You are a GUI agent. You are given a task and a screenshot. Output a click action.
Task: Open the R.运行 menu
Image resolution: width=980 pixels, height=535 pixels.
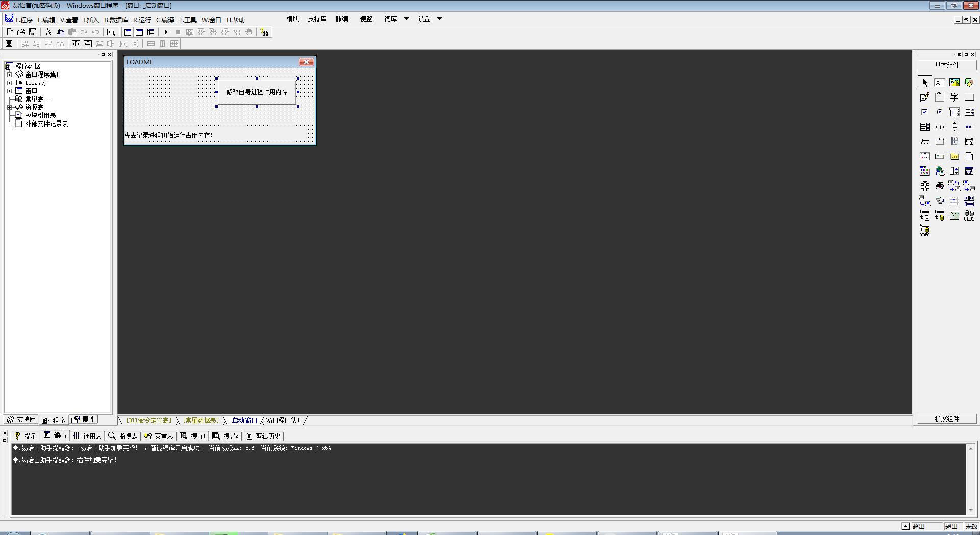(x=142, y=20)
